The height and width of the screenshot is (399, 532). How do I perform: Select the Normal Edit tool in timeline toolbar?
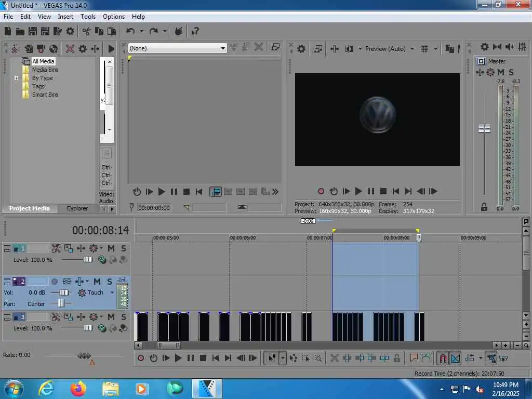tap(272, 358)
